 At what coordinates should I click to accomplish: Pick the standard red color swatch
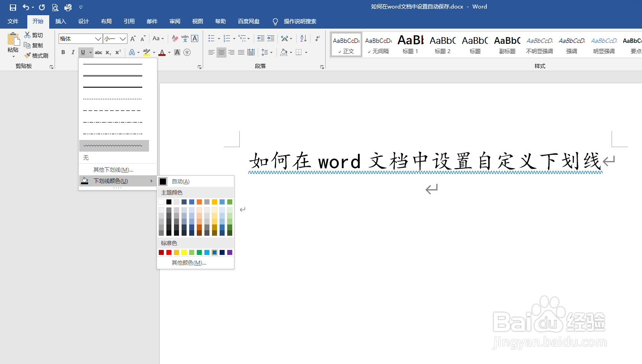tap(169, 253)
